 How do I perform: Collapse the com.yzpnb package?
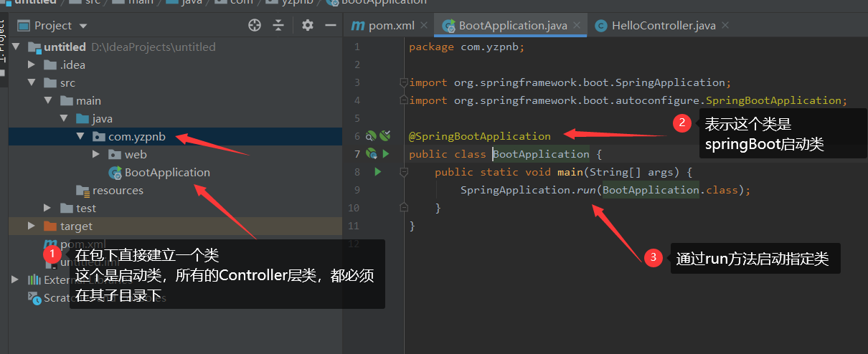pyautogui.click(x=81, y=136)
